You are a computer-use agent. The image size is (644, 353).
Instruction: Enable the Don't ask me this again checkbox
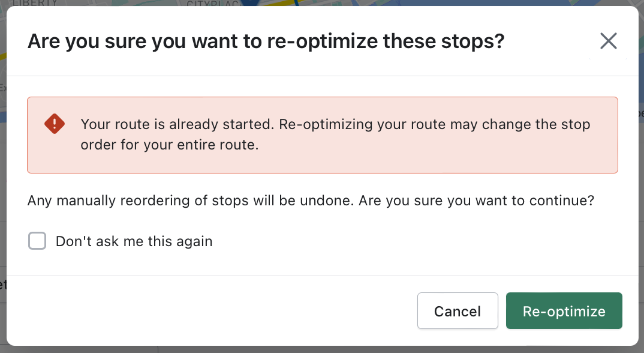pyautogui.click(x=37, y=241)
